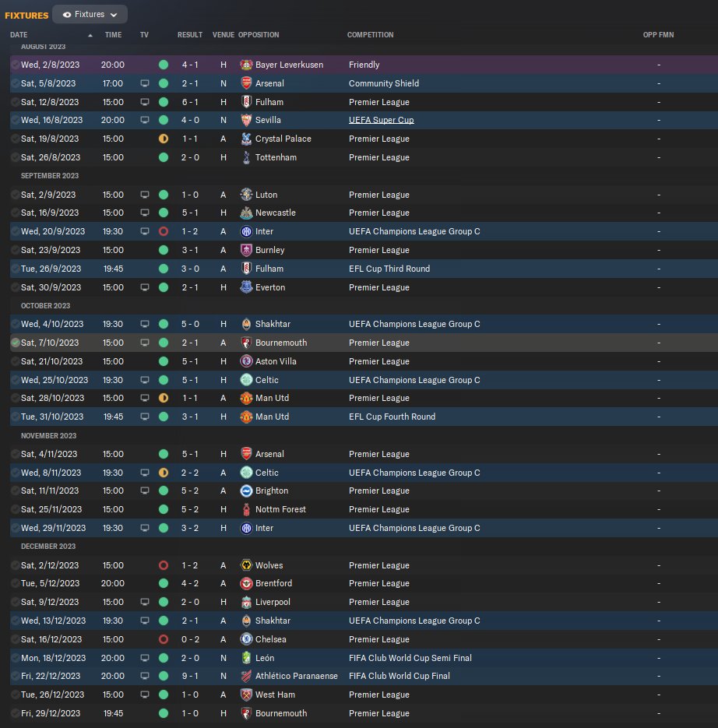Open EFL Cup Third Round competition

point(389,269)
